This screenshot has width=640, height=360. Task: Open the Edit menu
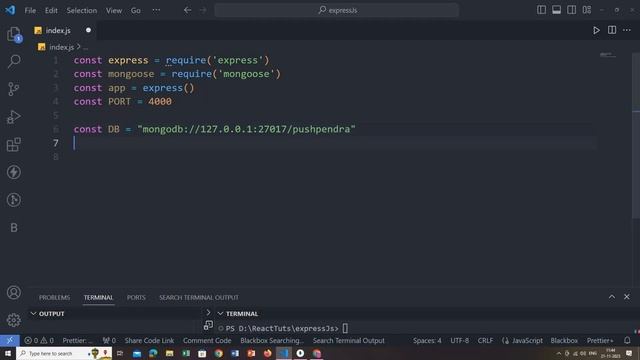coord(51,11)
